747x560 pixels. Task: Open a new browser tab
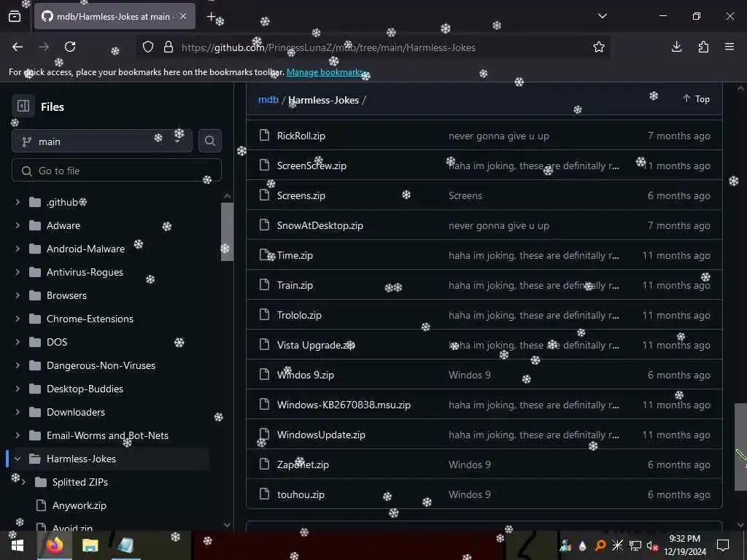[211, 17]
